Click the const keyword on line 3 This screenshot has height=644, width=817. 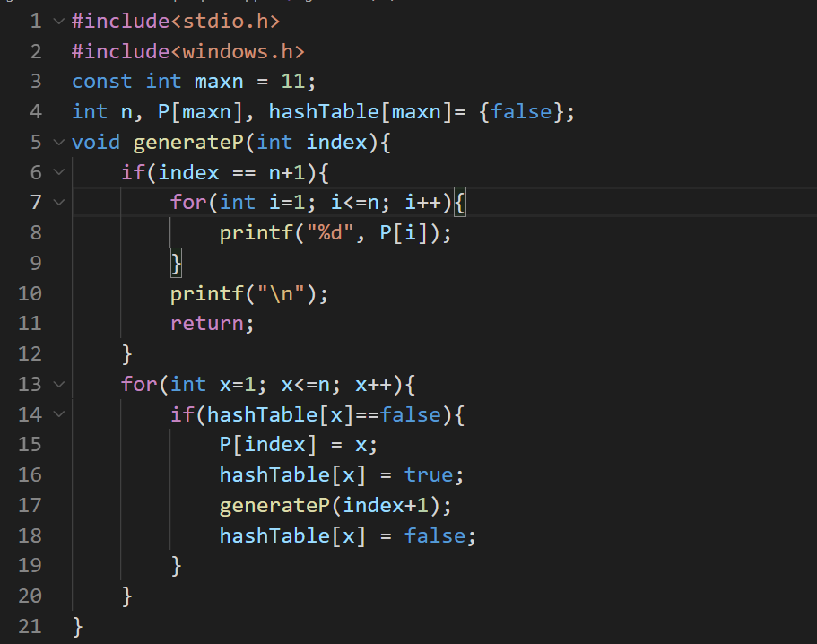point(102,82)
